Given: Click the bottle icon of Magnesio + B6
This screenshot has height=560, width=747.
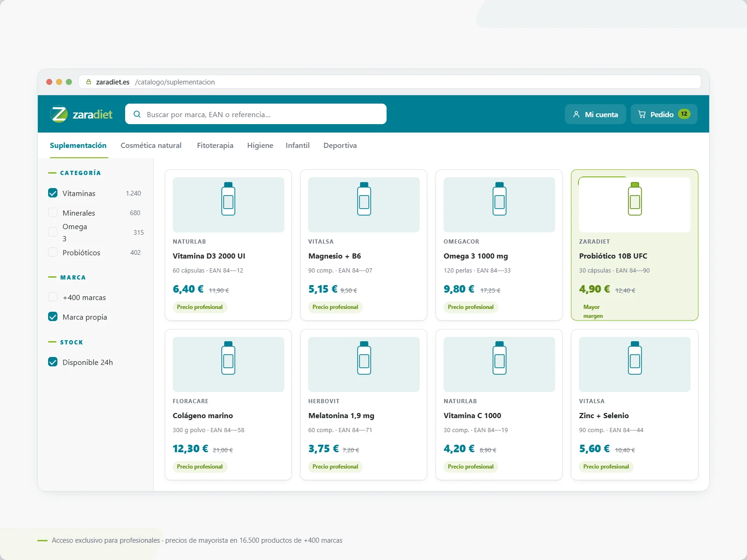Looking at the screenshot, I should (x=364, y=199).
